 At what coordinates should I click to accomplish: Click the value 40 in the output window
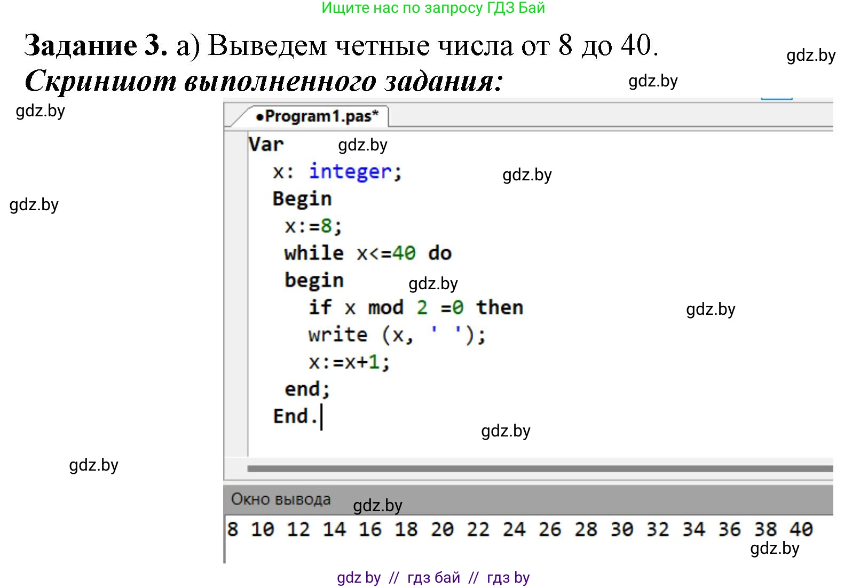(801, 529)
